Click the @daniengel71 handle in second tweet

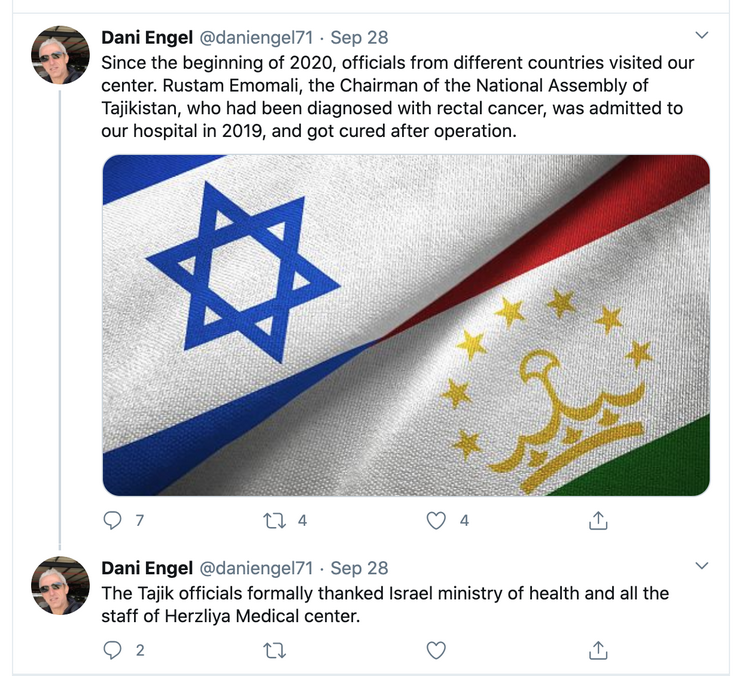(257, 568)
